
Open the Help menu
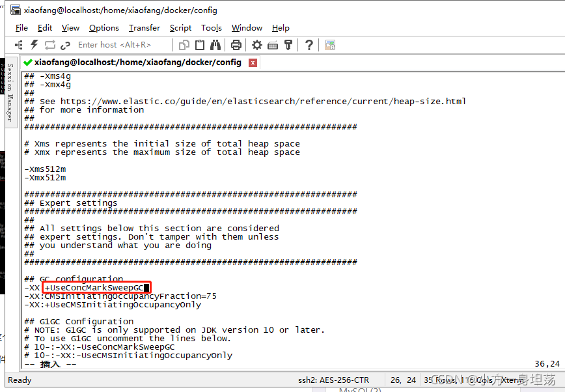[281, 28]
